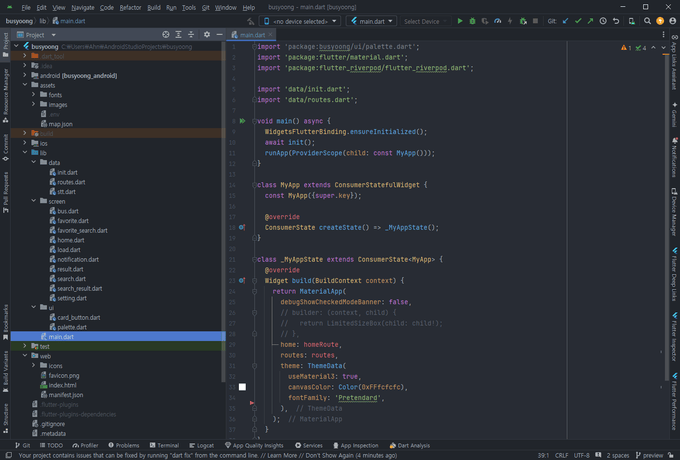This screenshot has width=680, height=460.
Task: Collapse the screen folder
Action: [x=33, y=201]
